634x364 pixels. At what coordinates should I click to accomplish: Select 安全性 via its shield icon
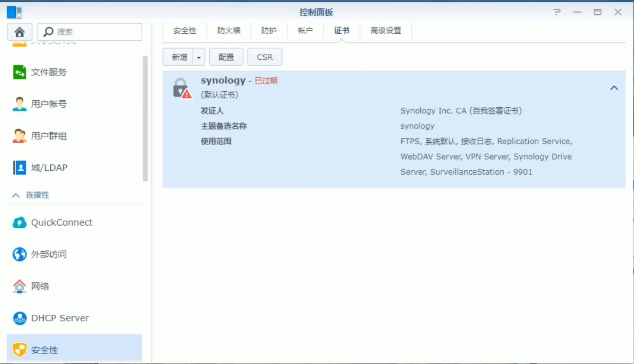click(x=19, y=350)
